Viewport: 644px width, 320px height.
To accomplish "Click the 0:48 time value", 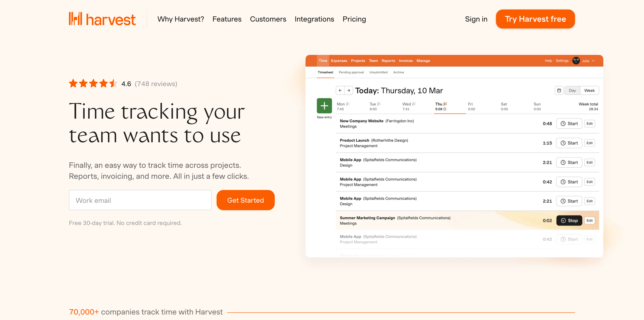I will (547, 123).
